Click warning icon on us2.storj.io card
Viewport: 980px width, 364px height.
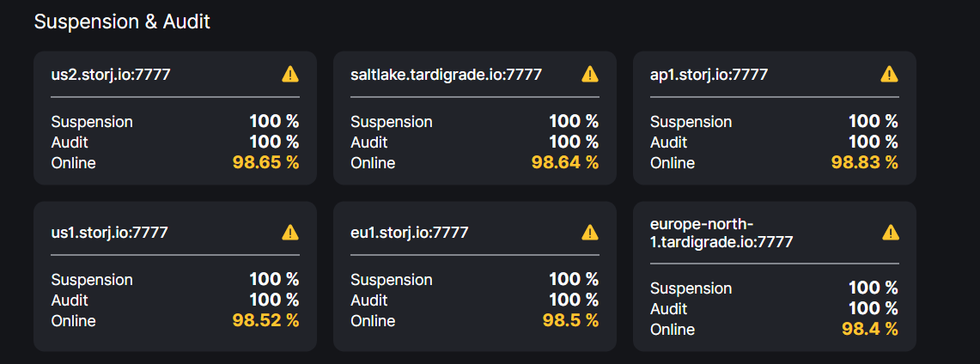(x=290, y=75)
